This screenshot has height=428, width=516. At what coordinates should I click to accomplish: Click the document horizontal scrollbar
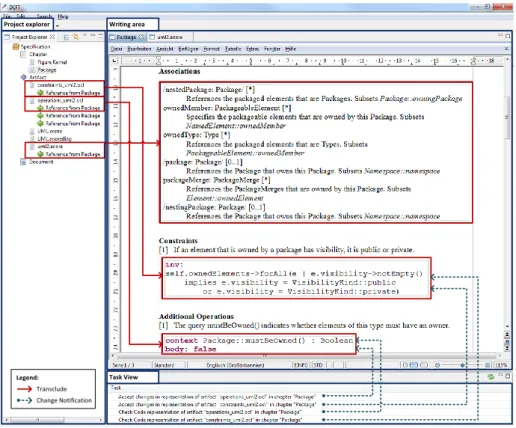306,355
